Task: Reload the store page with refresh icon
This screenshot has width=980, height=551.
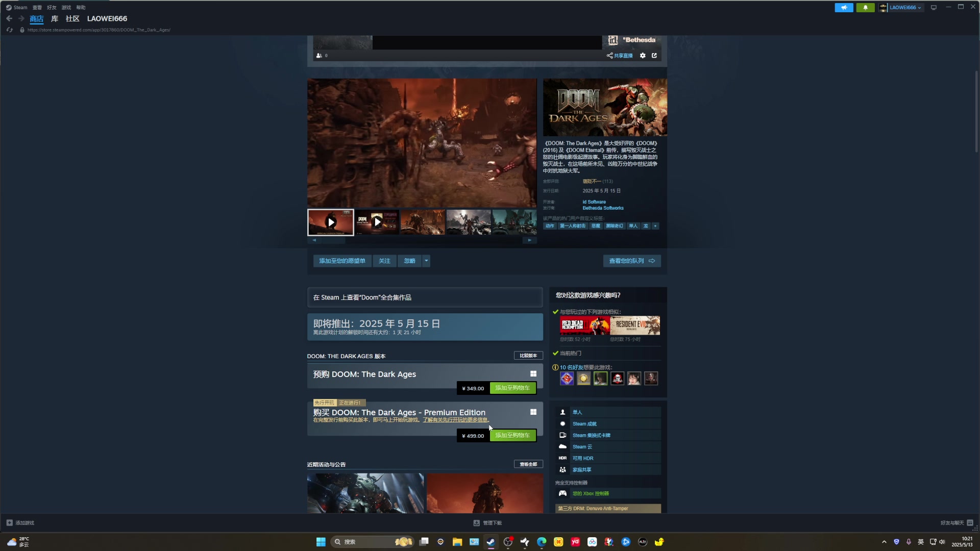Action: pyautogui.click(x=9, y=30)
